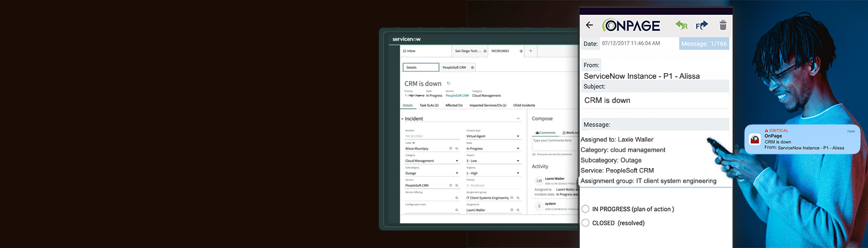Click the tag icon beside CRM is down
868x248 pixels.
[x=448, y=83]
